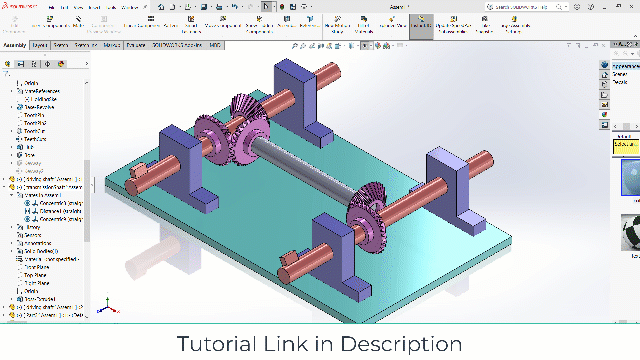
Task: Click the New Motion Study icon
Action: click(x=338, y=19)
